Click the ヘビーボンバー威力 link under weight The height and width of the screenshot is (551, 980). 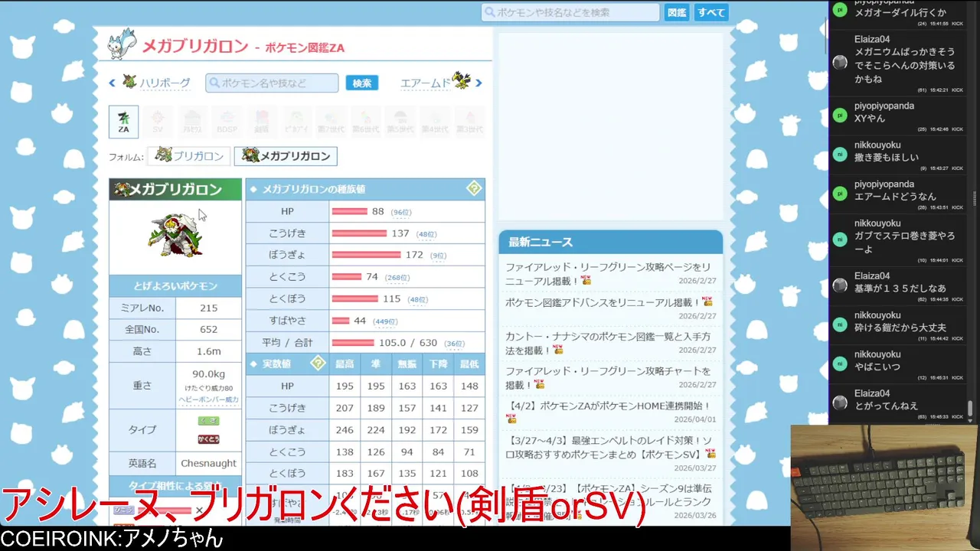(208, 399)
